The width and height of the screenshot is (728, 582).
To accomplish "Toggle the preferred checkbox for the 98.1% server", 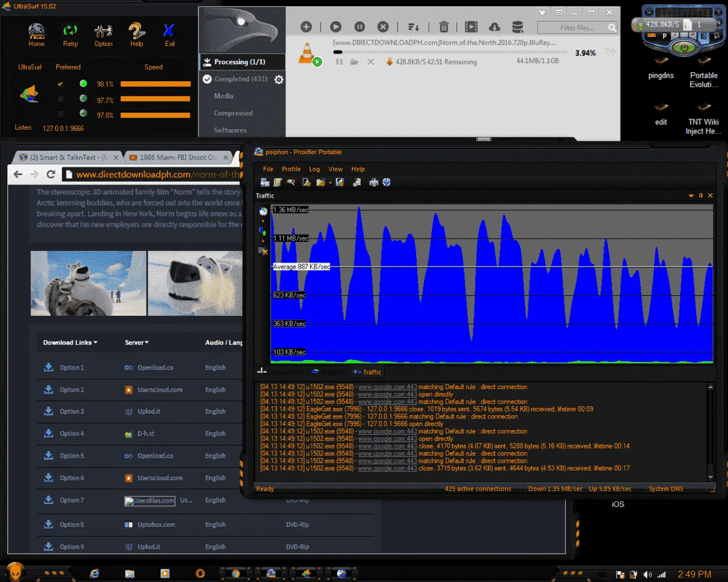I will 60,84.
